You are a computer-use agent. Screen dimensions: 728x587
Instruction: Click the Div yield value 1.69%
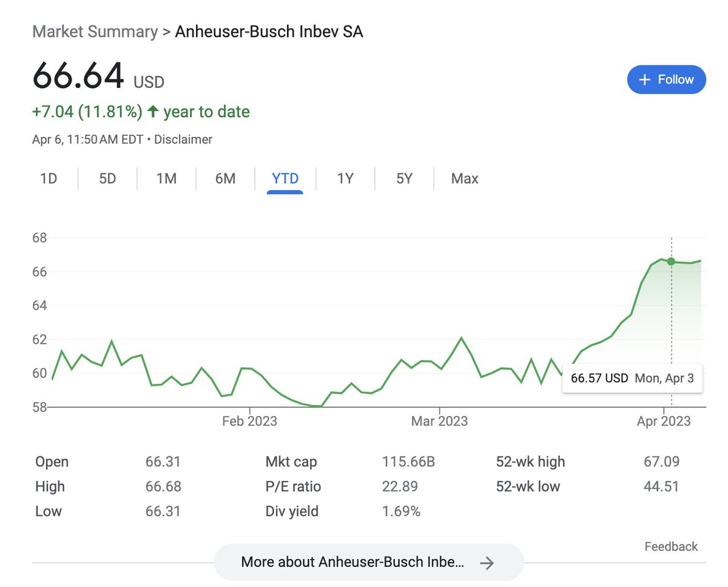(x=401, y=511)
